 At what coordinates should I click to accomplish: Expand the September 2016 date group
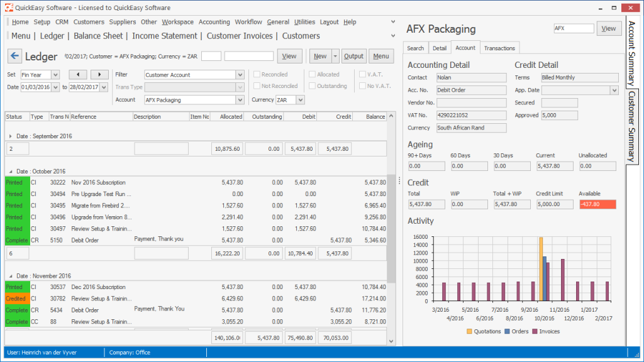(11, 136)
